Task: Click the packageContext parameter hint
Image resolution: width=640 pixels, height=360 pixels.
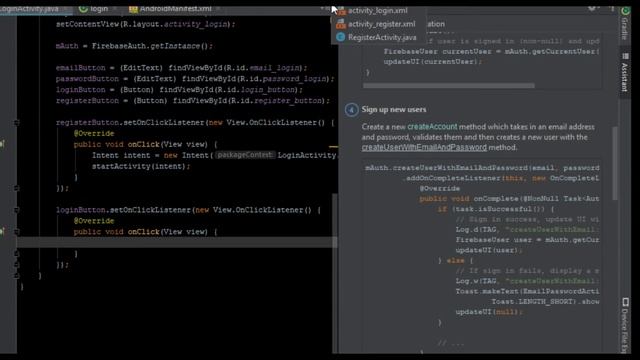Action: [x=244, y=155]
